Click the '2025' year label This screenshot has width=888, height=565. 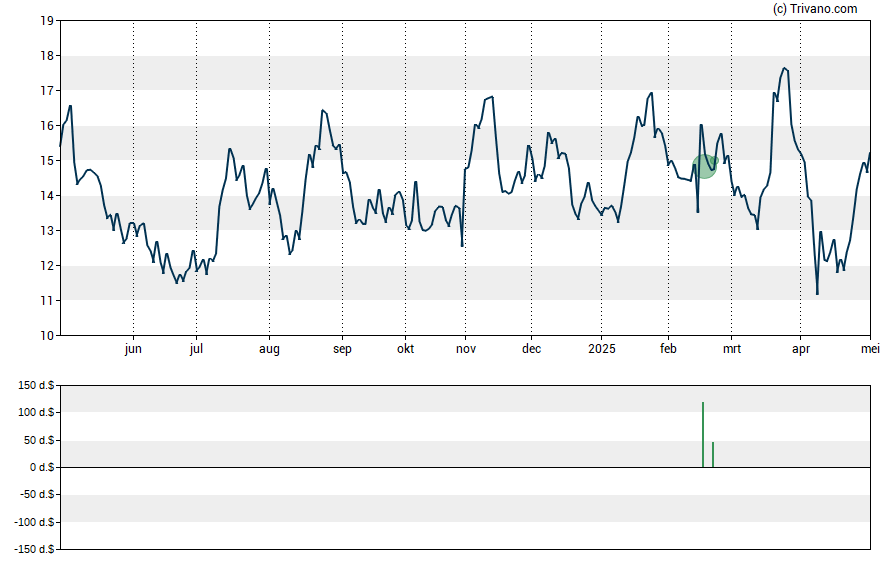click(601, 349)
